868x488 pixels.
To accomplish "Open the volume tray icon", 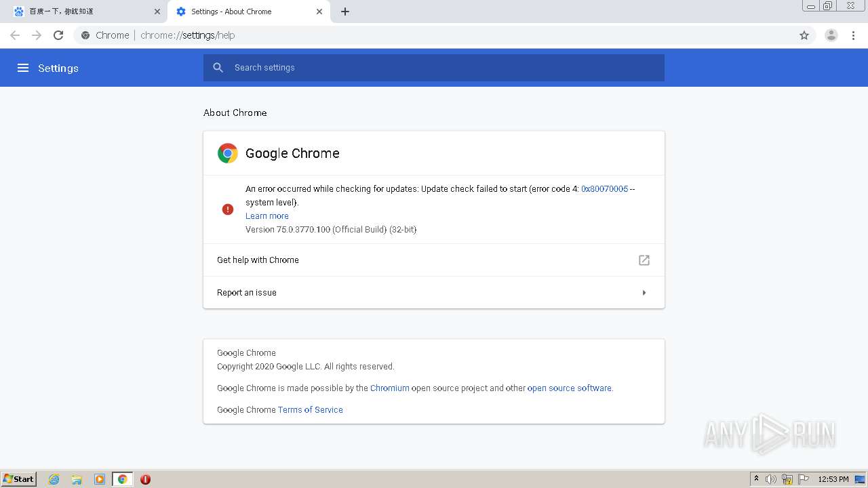I will [x=771, y=479].
